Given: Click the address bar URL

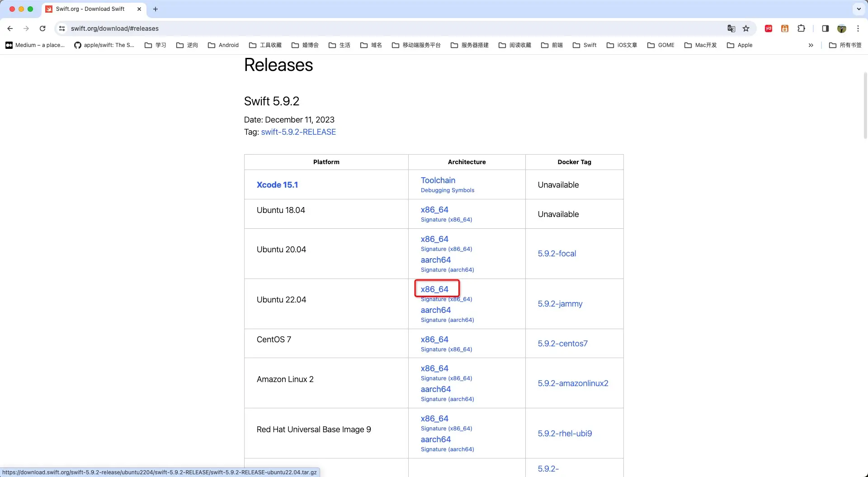Looking at the screenshot, I should tap(115, 28).
